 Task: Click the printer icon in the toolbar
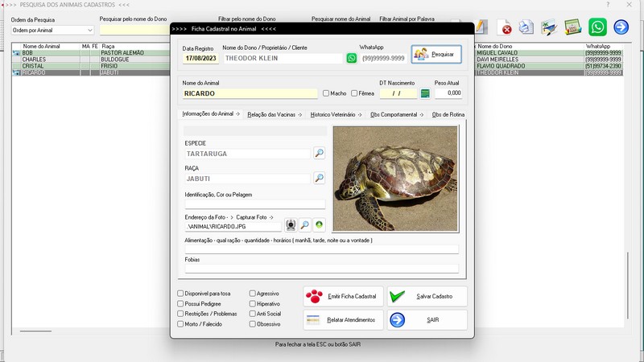pyautogui.click(x=526, y=27)
